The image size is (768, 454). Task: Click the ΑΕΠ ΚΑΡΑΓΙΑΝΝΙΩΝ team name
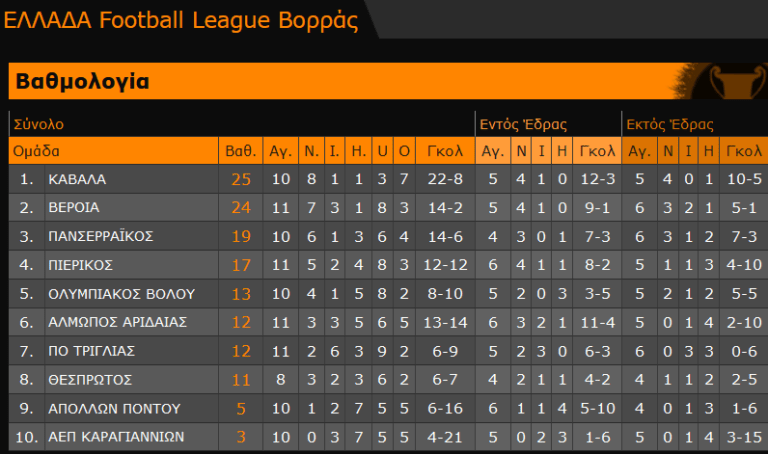point(116,437)
